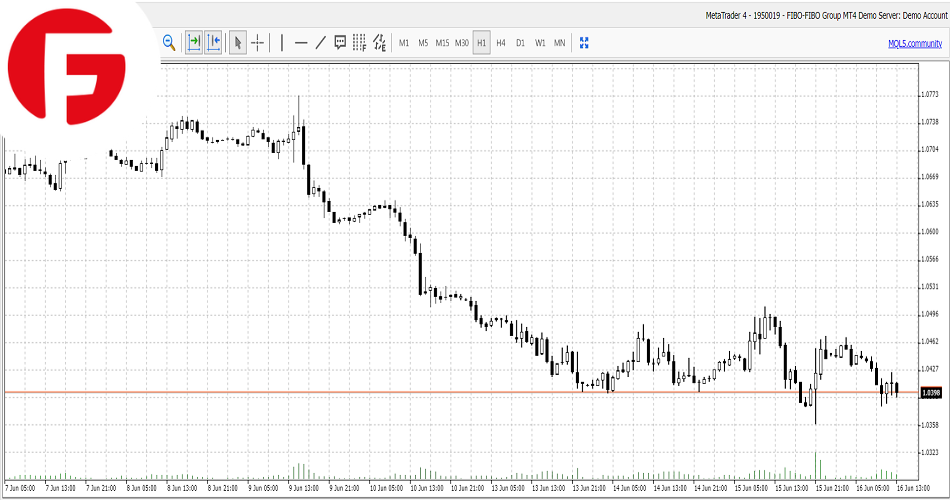950x500 pixels.
Task: Enter full screen chart mode
Action: tap(585, 42)
